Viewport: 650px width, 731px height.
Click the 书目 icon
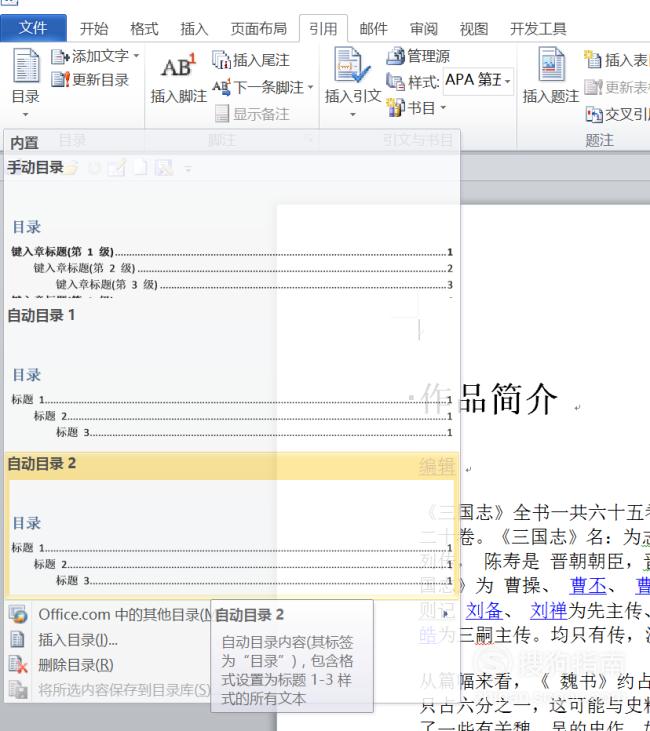point(395,108)
